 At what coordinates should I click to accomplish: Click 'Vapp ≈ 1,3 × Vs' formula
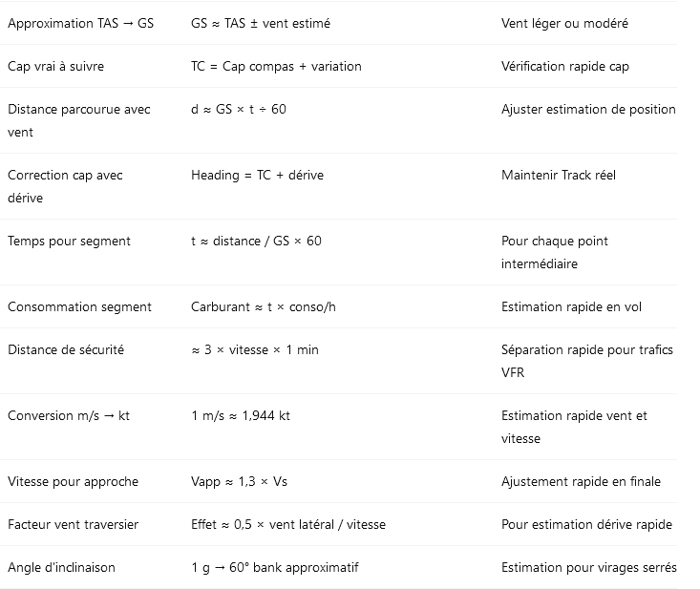click(240, 482)
